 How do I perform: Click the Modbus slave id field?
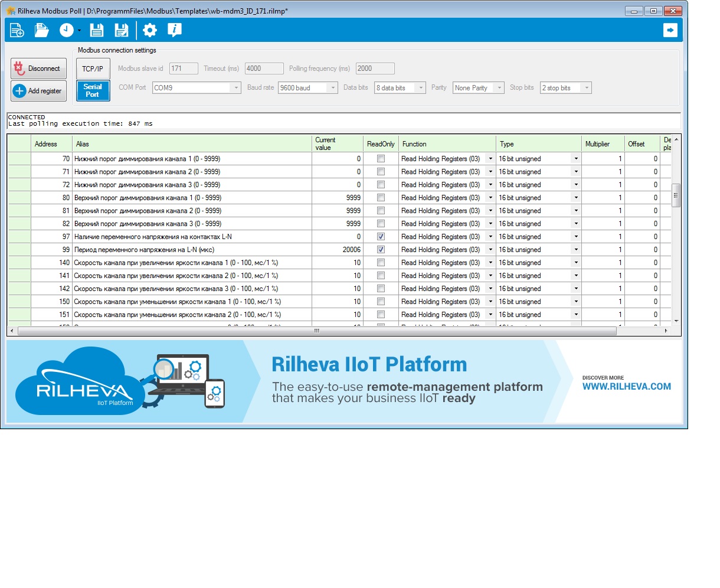[x=184, y=68]
